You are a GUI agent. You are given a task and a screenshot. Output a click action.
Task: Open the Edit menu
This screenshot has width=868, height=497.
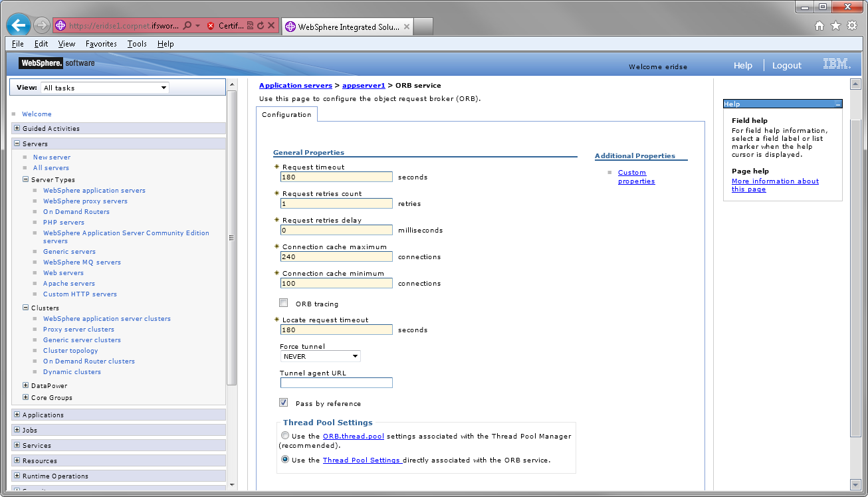[41, 44]
